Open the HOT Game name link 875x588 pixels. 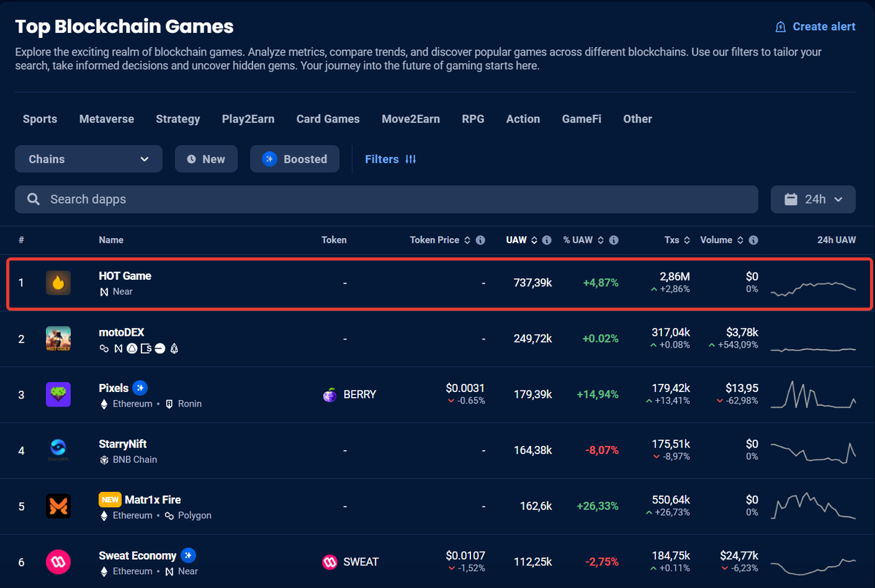pos(125,276)
